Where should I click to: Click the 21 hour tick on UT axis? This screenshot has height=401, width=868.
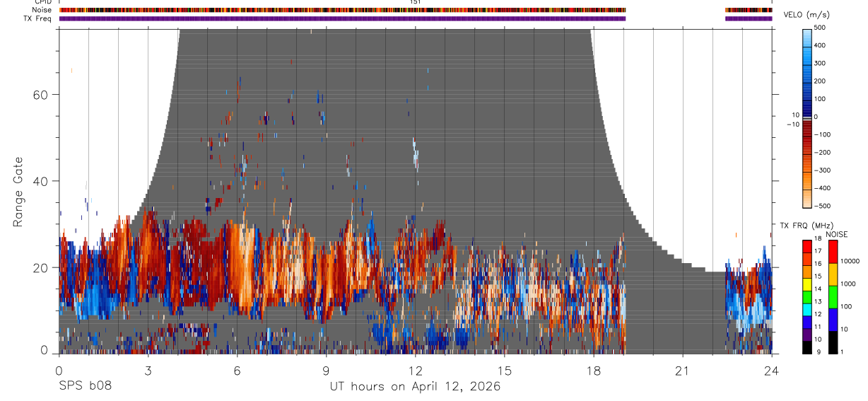682,369
